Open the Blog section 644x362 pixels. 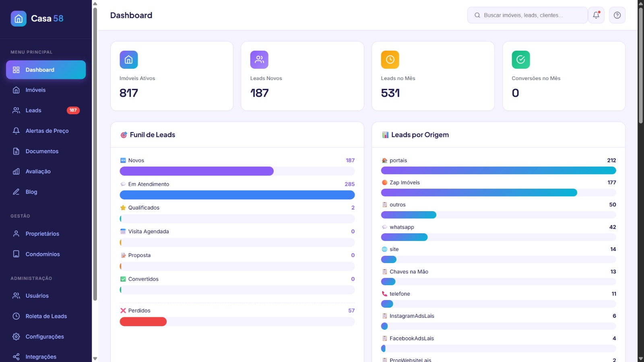point(31,192)
